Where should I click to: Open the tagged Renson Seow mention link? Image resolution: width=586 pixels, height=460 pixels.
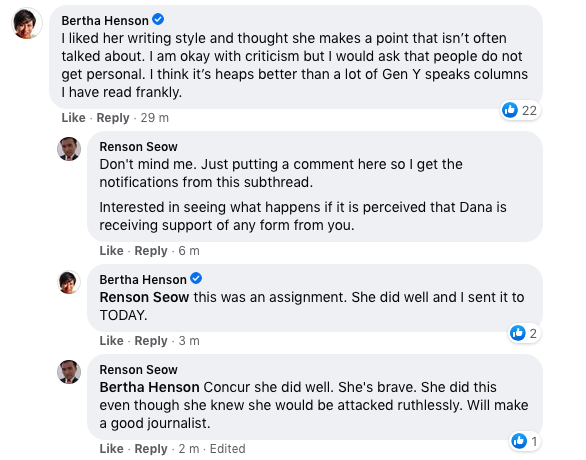click(x=144, y=297)
